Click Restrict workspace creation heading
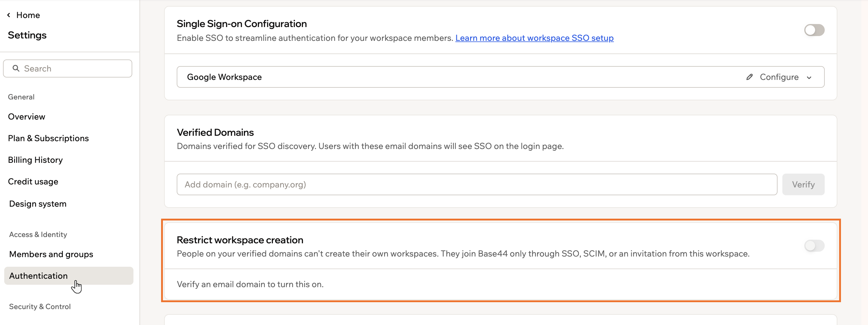 240,240
